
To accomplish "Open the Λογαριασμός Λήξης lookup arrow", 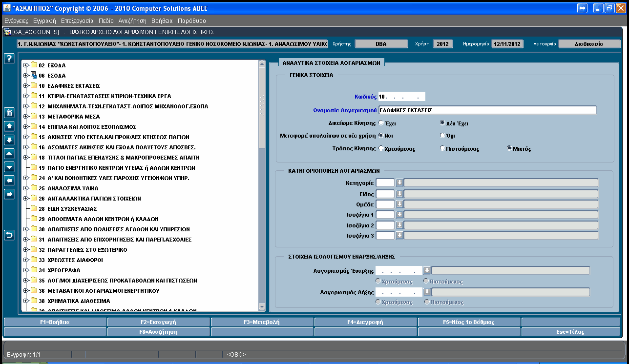I will tap(426, 292).
